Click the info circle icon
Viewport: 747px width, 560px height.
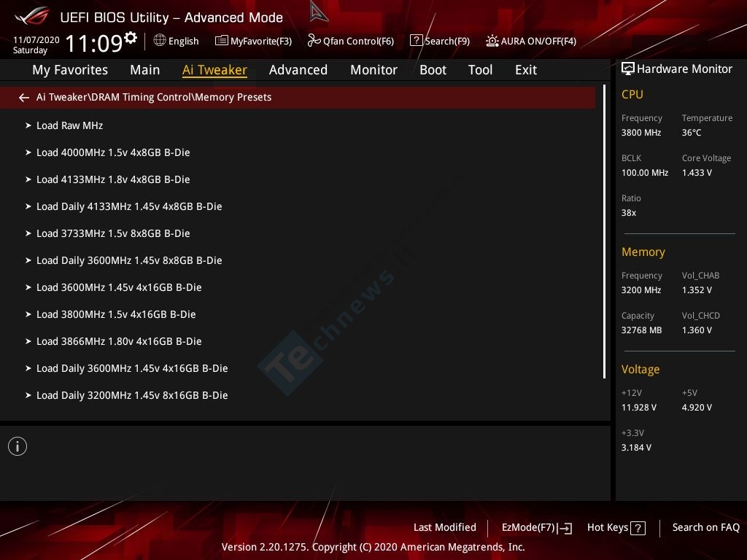coord(18,446)
